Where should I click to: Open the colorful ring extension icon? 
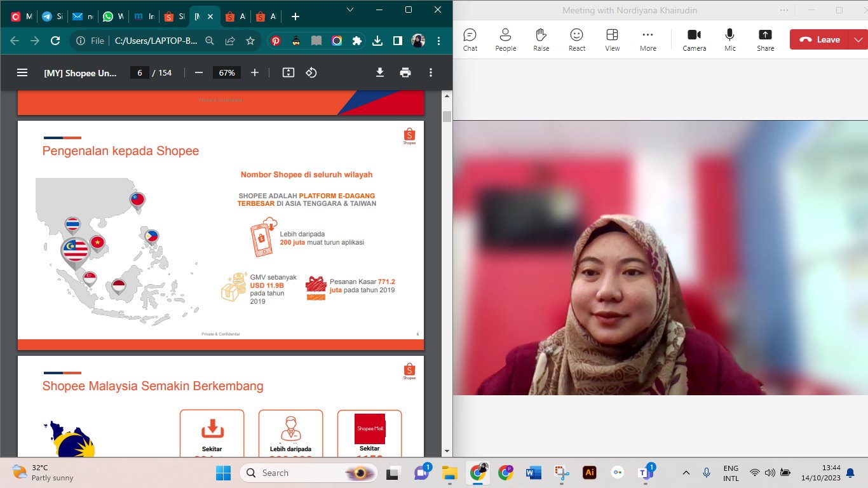[337, 41]
